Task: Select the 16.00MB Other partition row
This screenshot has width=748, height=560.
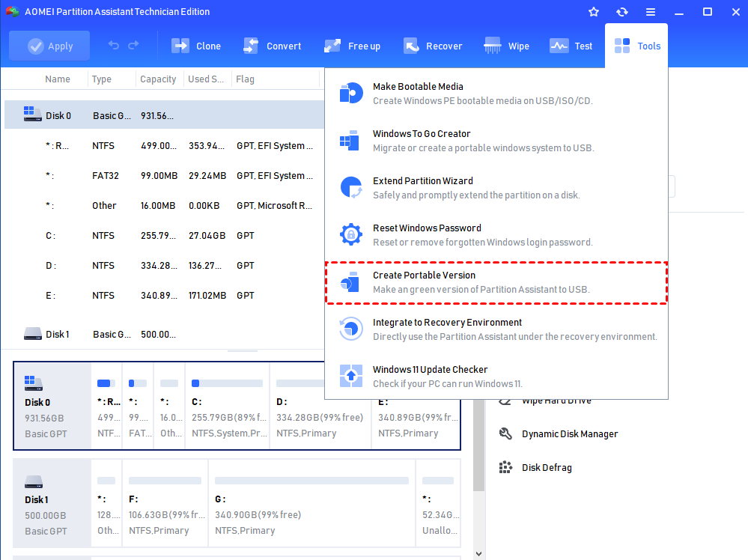Action: tap(165, 206)
